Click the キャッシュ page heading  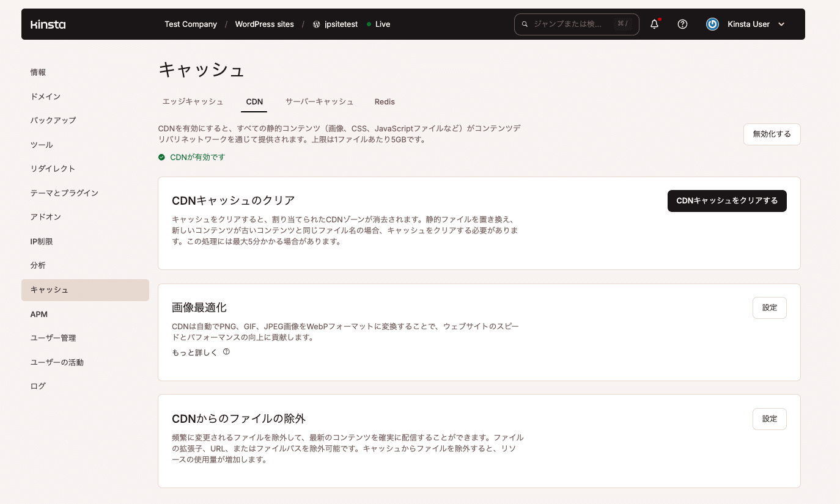pos(202,70)
